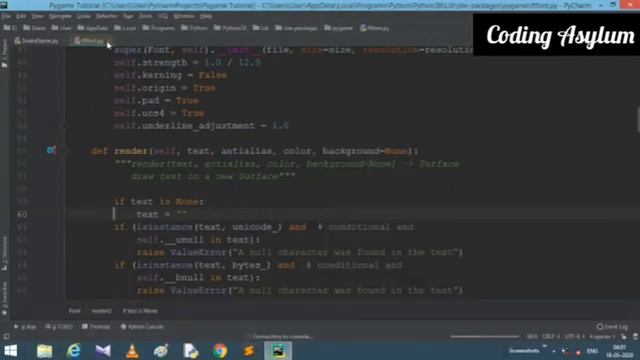Open the Refactor menu
Image resolution: width=640 pixels, height=360 pixels.
(x=107, y=16)
